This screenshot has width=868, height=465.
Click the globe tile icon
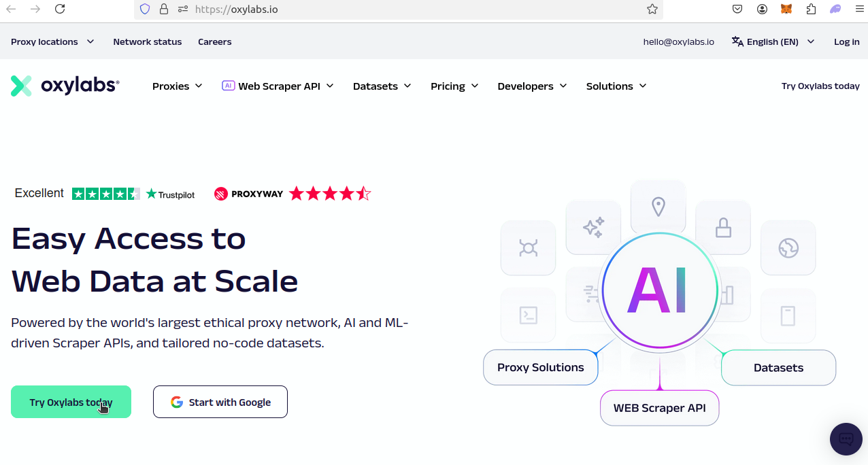point(788,248)
